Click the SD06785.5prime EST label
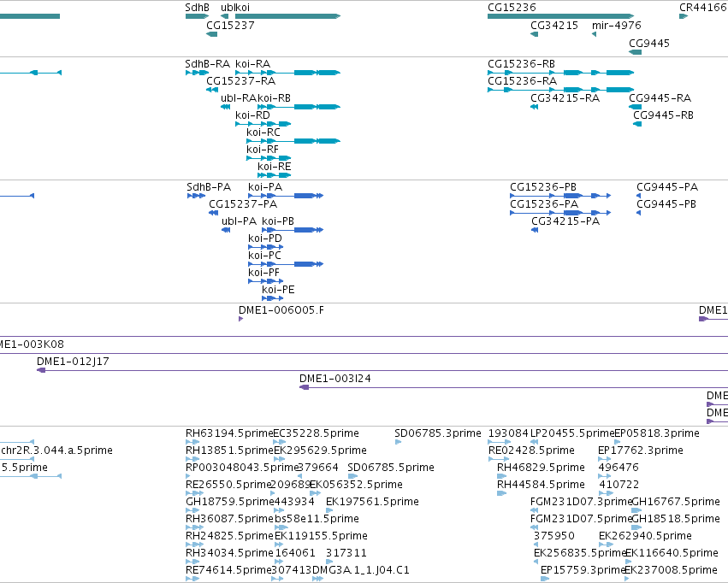This screenshot has width=728, height=583. point(391,468)
